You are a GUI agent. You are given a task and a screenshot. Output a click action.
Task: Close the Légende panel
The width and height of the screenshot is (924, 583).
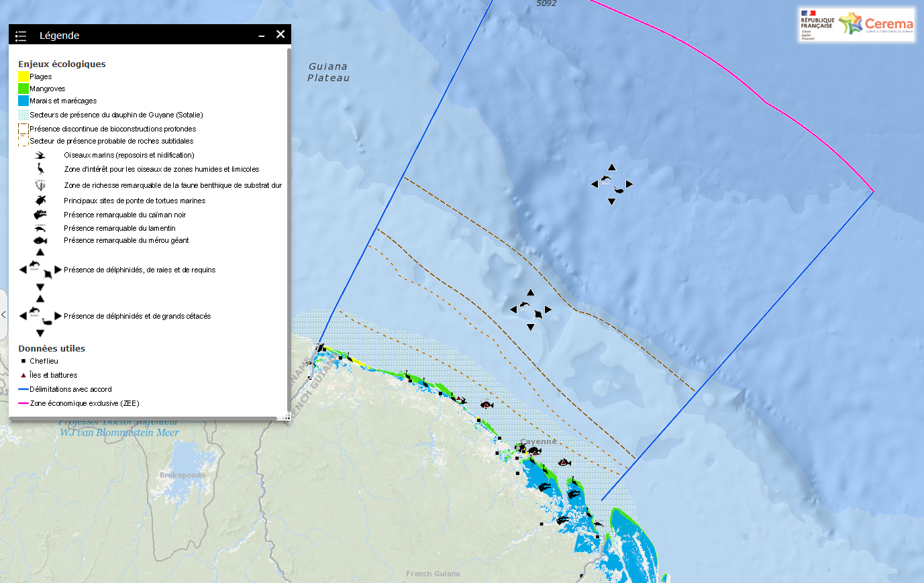[x=280, y=34]
